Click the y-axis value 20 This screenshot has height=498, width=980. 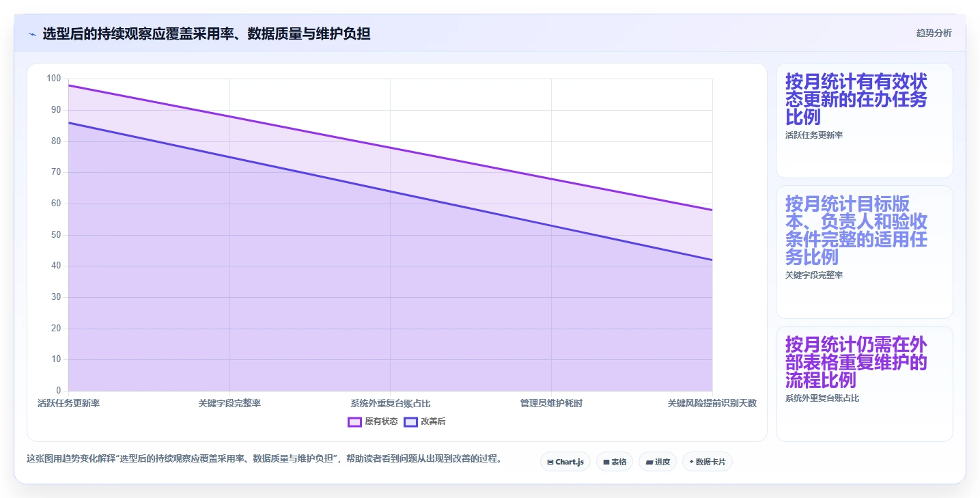click(56, 328)
